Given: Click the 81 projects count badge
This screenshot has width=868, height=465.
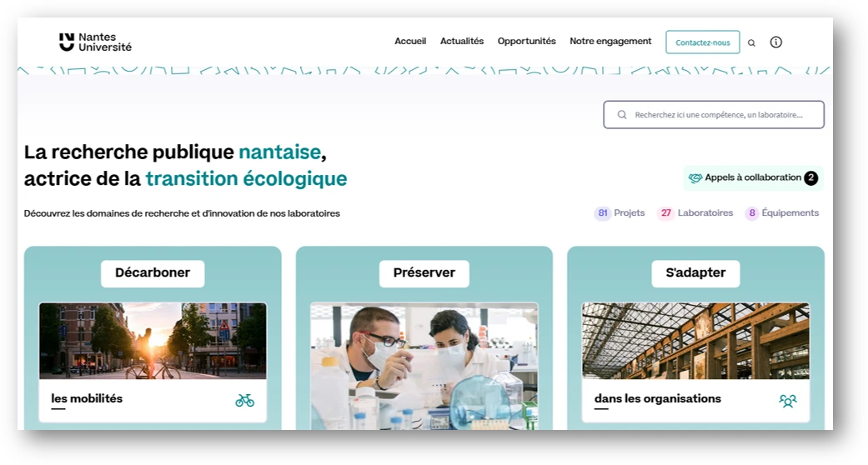Looking at the screenshot, I should point(603,213).
